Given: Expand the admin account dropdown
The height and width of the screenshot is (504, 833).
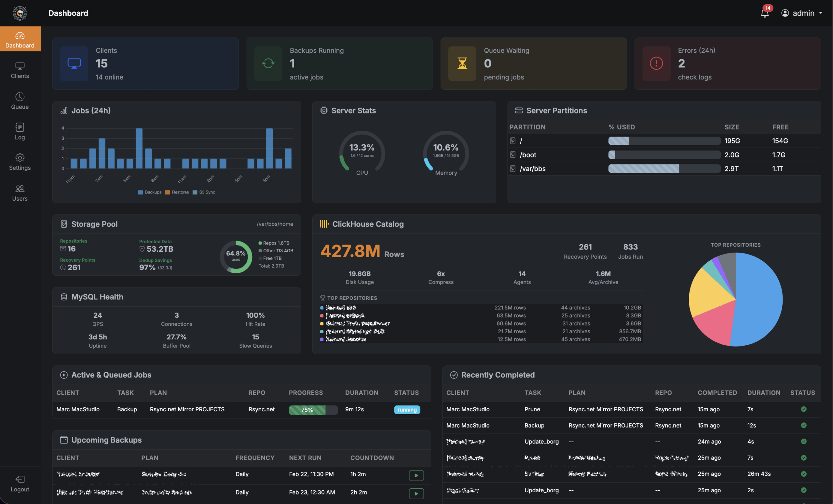Looking at the screenshot, I should [x=802, y=13].
